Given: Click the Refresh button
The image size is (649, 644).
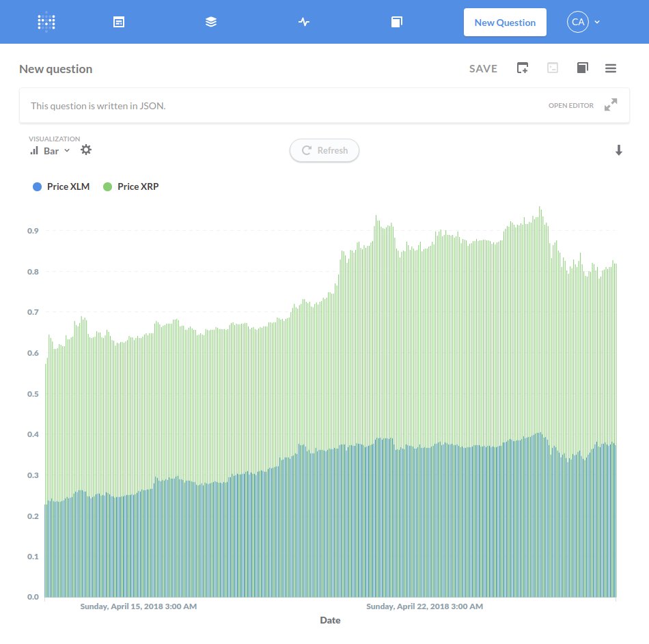Looking at the screenshot, I should [x=324, y=150].
